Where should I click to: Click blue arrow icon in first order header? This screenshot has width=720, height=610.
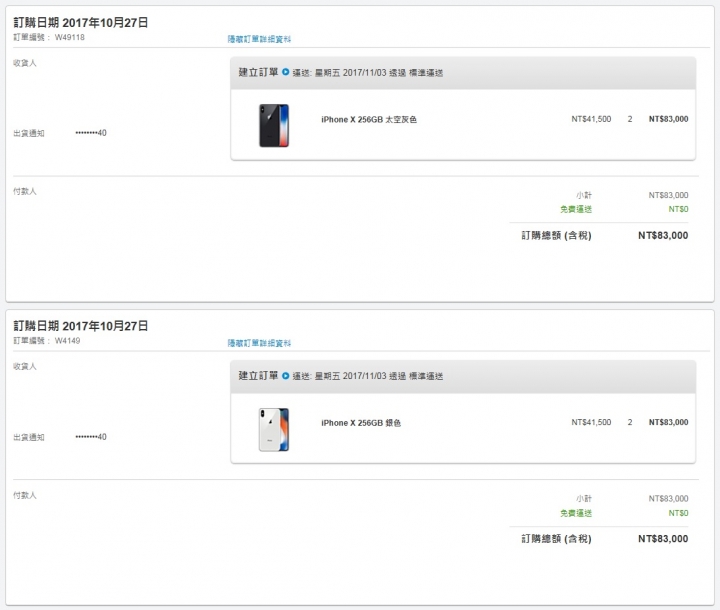(x=286, y=72)
